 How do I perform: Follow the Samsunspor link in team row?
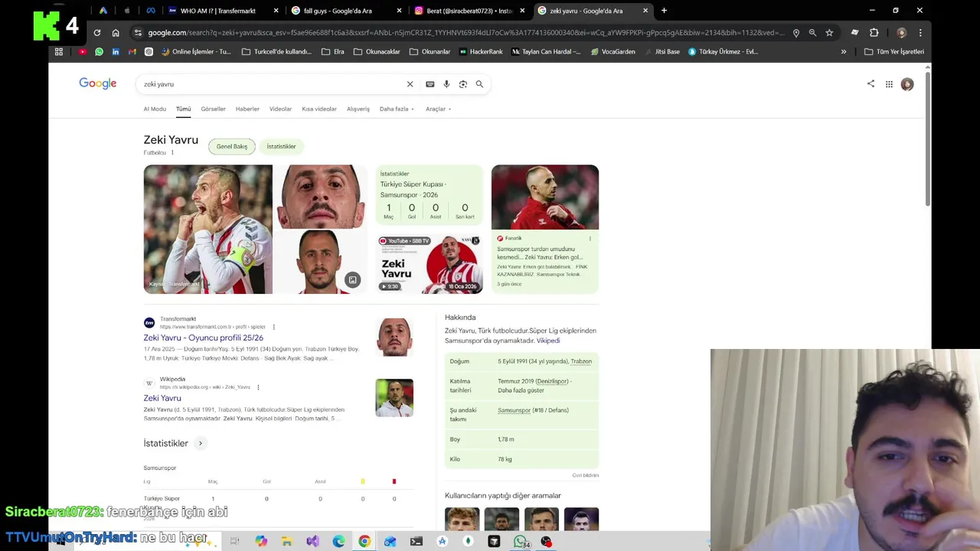pyautogui.click(x=514, y=410)
